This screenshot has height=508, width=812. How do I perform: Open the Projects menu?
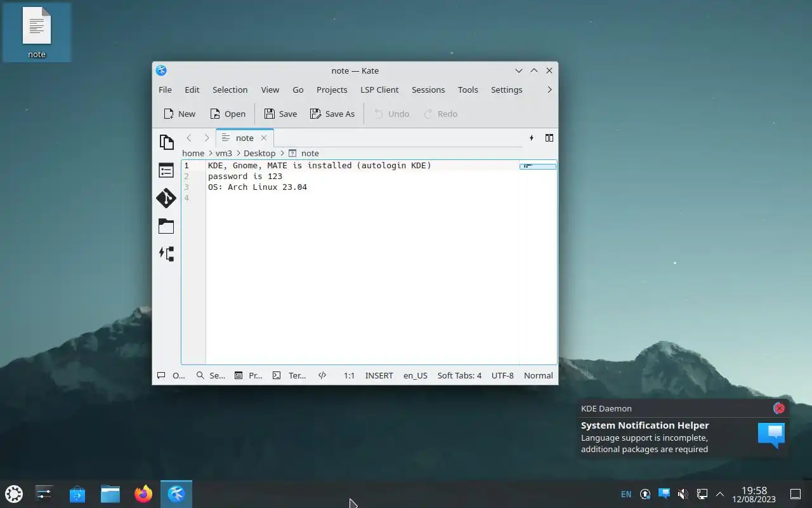tap(332, 90)
